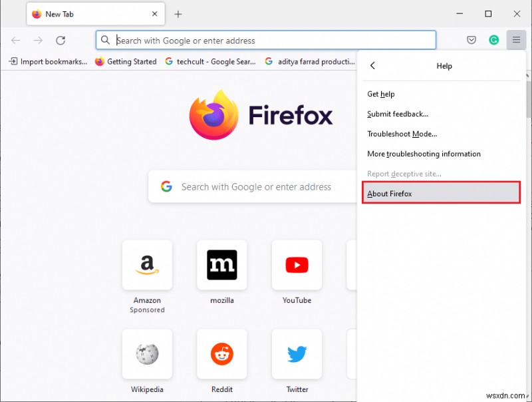Close the New Tab tab
This screenshot has width=532, height=402.
(x=154, y=14)
